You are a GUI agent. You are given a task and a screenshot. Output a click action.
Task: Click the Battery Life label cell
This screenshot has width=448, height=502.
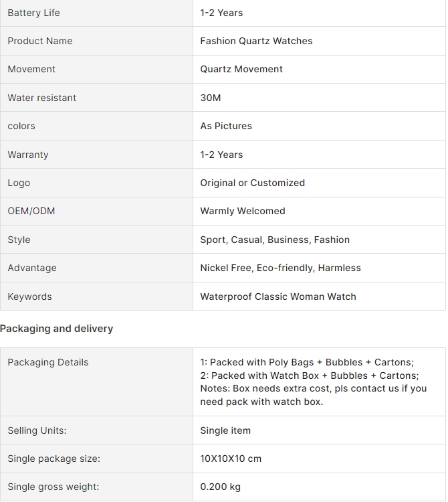tap(96, 13)
